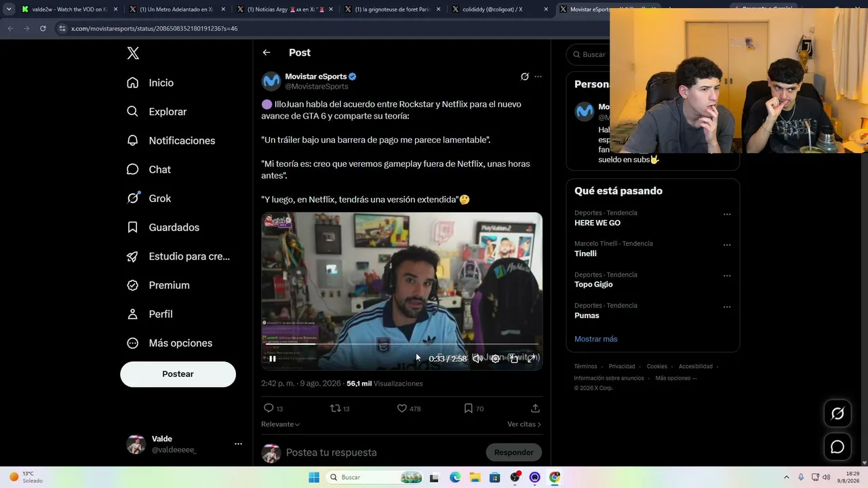Open the Cookies footer link
The height and width of the screenshot is (488, 868).
coord(656,367)
